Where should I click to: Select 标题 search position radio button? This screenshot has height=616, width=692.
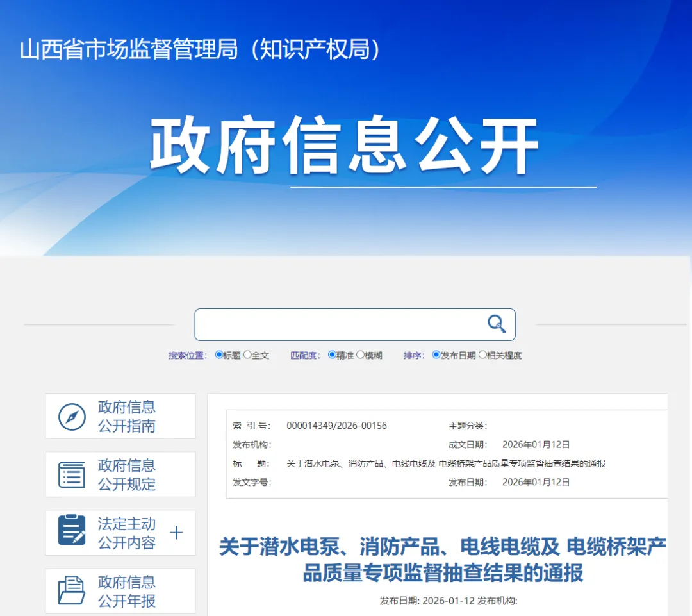219,354
